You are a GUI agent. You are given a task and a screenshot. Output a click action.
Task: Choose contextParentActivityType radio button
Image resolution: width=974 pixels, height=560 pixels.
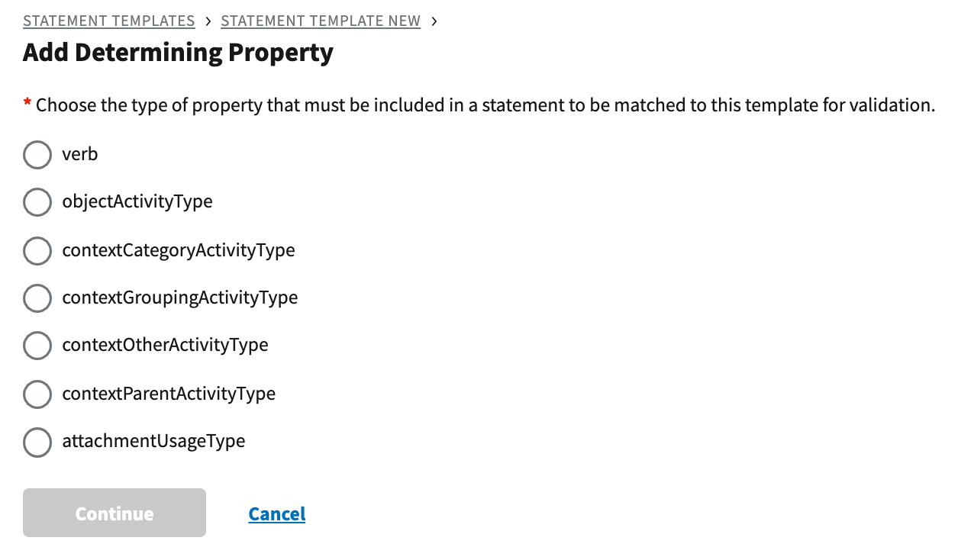pyautogui.click(x=37, y=394)
